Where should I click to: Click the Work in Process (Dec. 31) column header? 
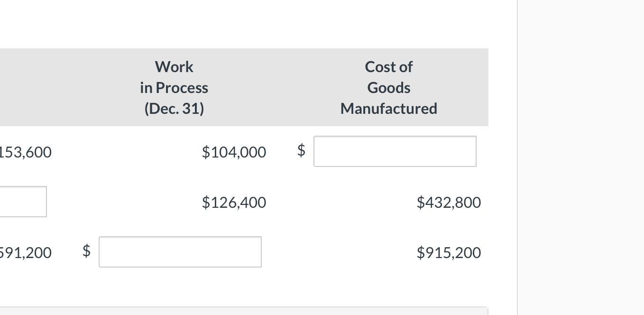coord(174,87)
